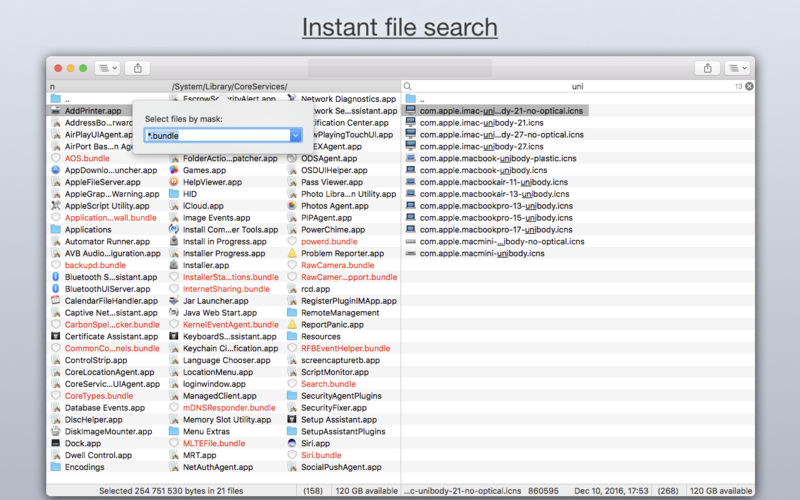Click the left toolbar share icon

[x=137, y=68]
